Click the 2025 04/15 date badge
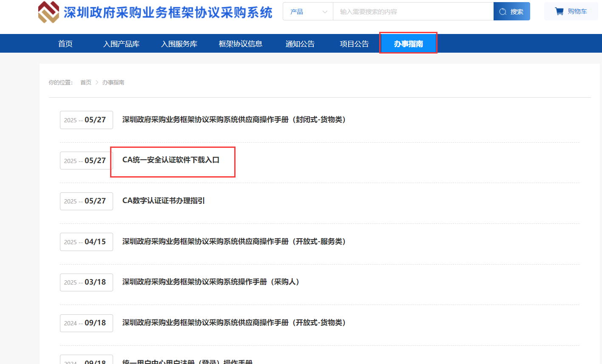Viewport: 602px width, 364px height. [x=86, y=242]
